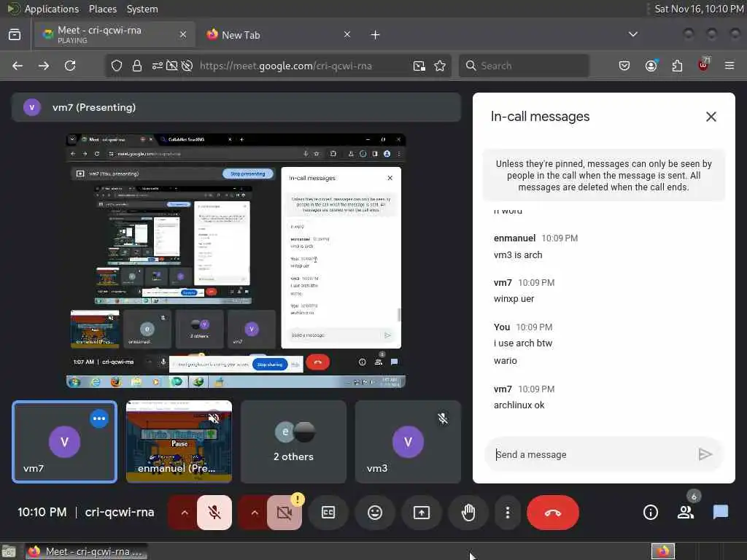Open the Places menu
Image resolution: width=747 pixels, height=560 pixels.
tap(102, 9)
